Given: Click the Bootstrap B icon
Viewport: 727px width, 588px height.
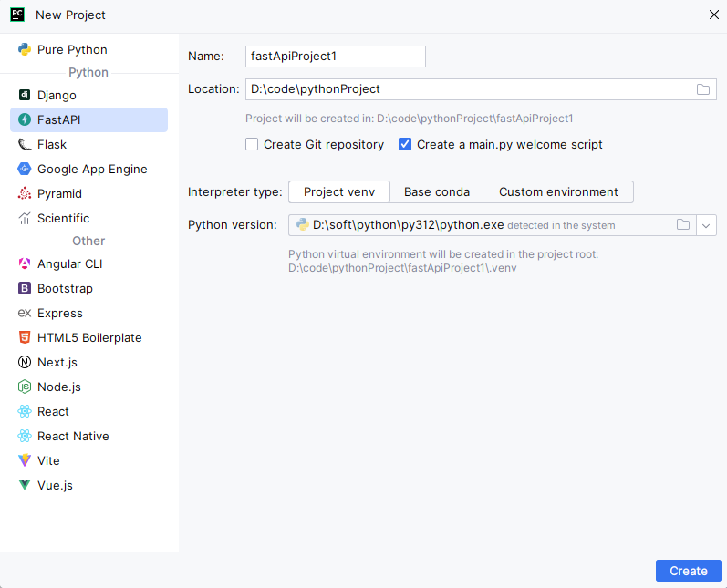Looking at the screenshot, I should tap(25, 288).
